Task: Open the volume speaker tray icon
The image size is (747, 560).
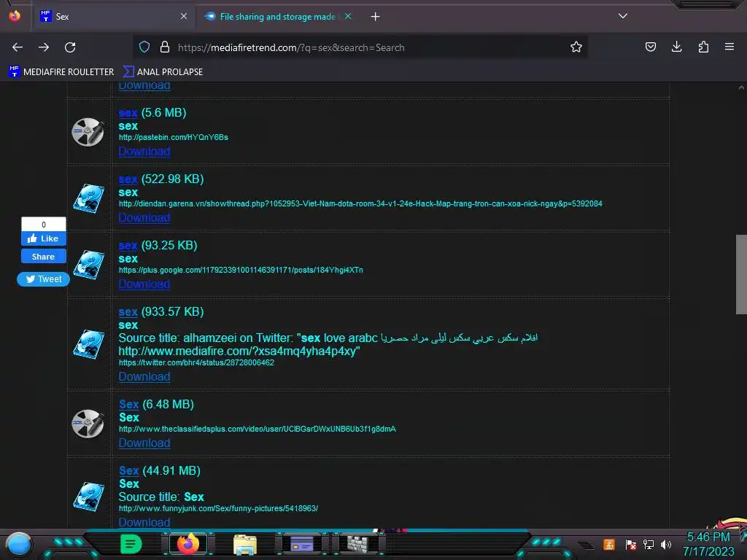Action: [666, 544]
